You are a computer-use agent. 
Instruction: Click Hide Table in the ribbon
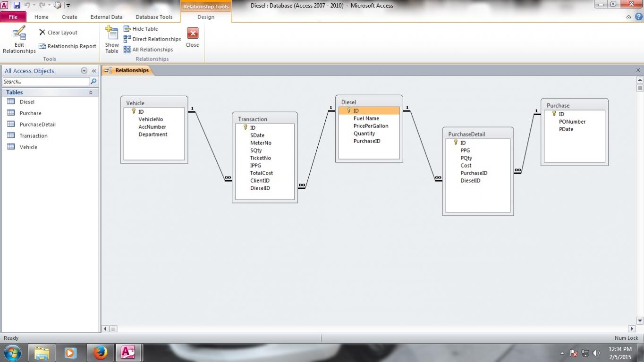click(x=141, y=29)
